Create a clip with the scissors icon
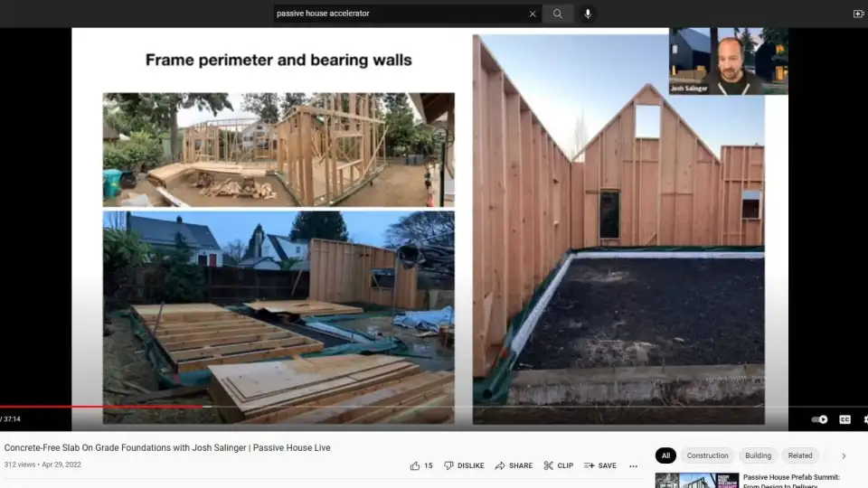The width and height of the screenshot is (868, 488). click(558, 465)
